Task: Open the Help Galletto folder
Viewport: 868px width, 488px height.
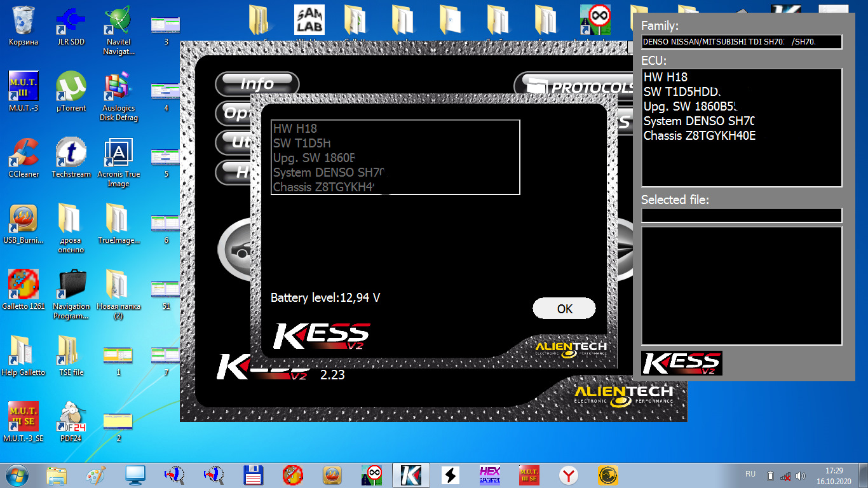Action: pyautogui.click(x=24, y=356)
